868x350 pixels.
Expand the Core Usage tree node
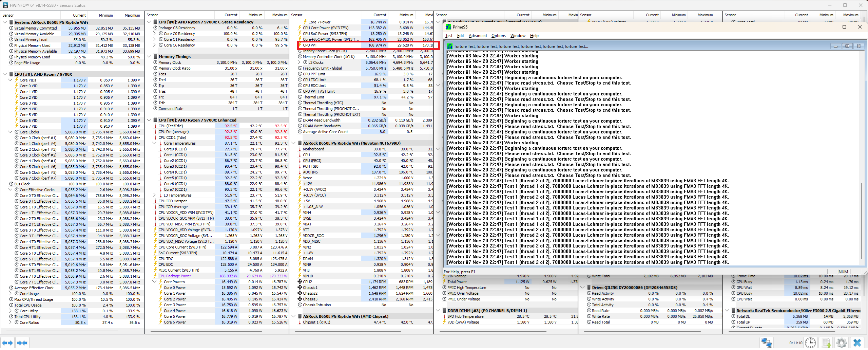(10, 294)
